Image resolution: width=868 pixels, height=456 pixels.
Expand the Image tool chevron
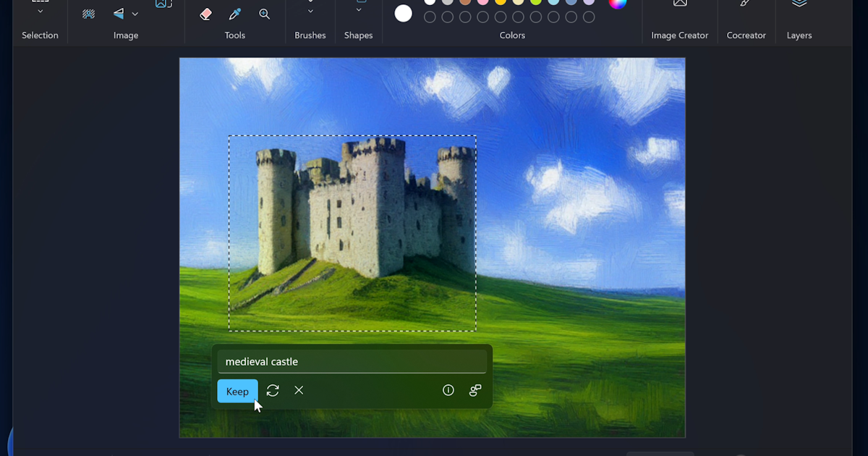pos(135,13)
